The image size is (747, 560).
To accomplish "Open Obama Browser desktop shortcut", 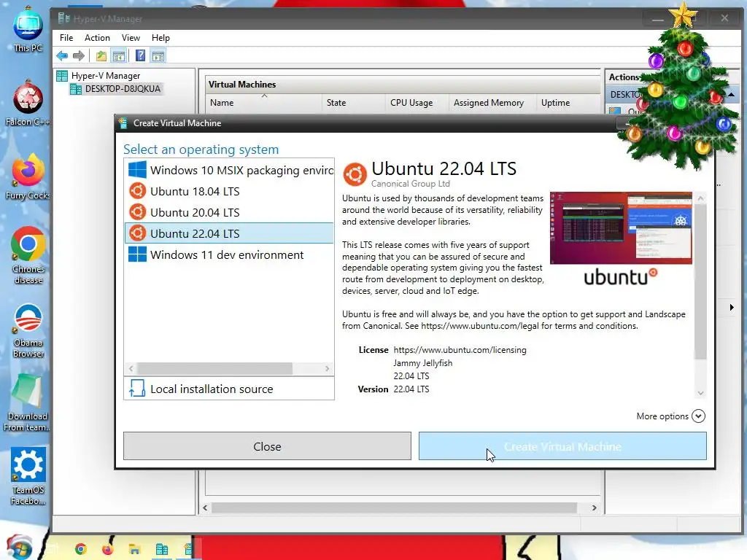I will (28, 330).
